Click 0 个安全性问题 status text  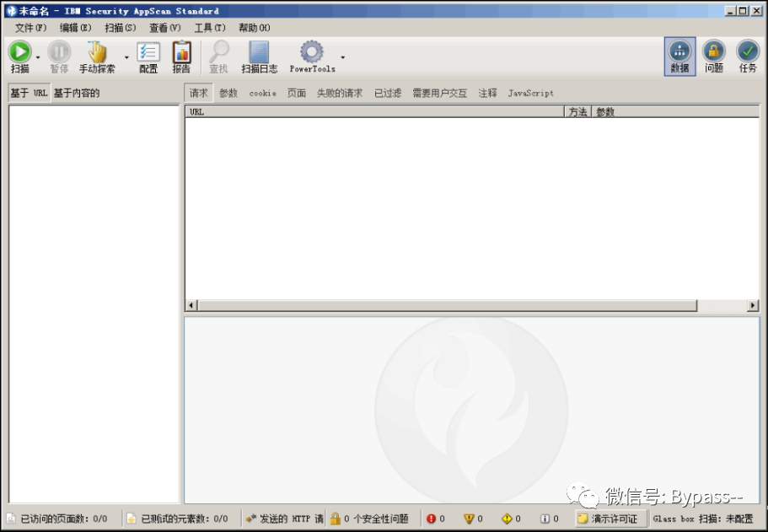(x=376, y=519)
